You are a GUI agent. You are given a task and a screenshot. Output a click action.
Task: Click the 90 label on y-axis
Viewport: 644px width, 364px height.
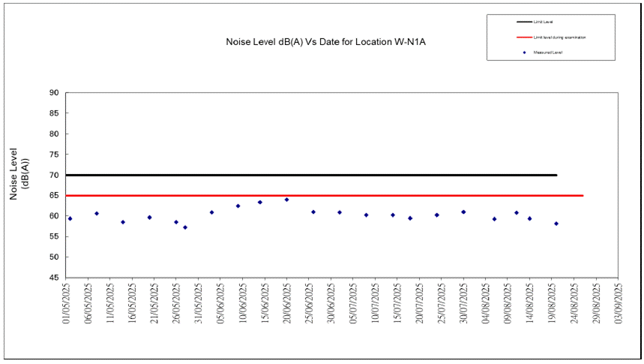pyautogui.click(x=54, y=93)
